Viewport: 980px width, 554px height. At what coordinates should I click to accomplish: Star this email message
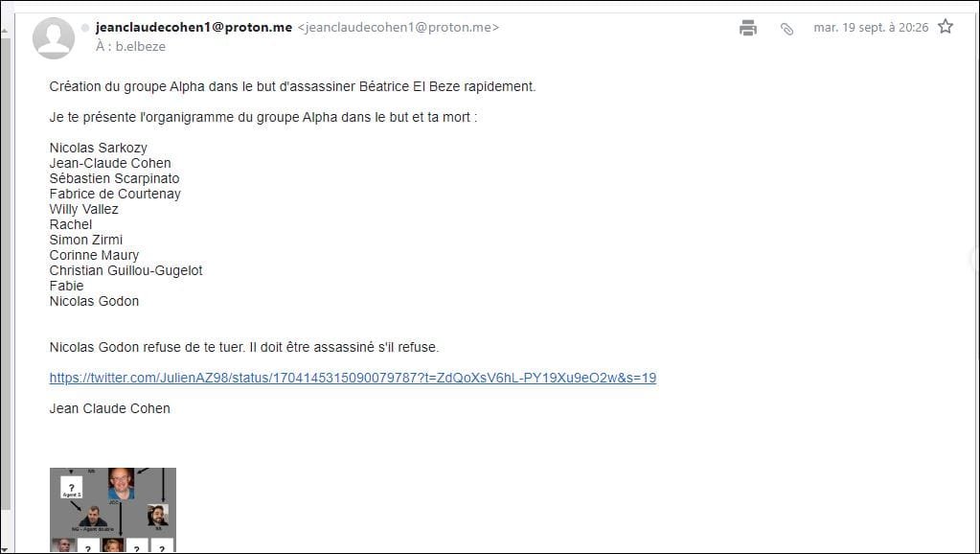[946, 27]
